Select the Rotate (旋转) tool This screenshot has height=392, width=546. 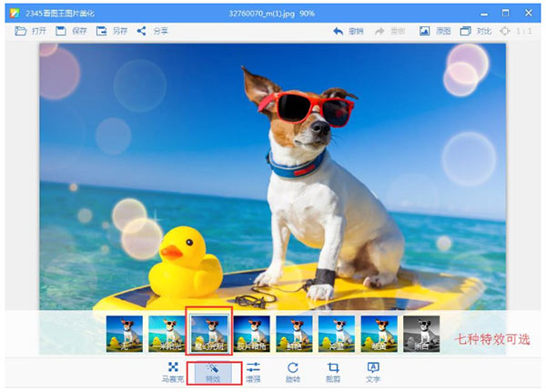click(x=293, y=372)
